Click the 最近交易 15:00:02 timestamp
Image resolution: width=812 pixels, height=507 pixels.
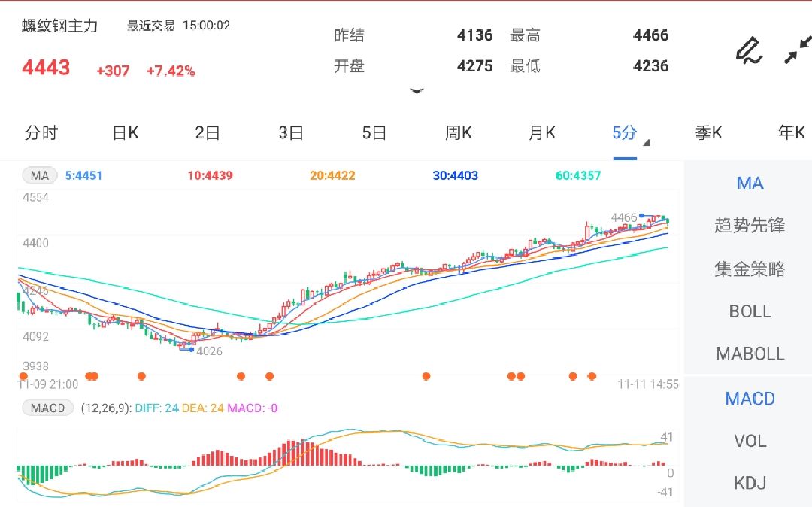[179, 26]
